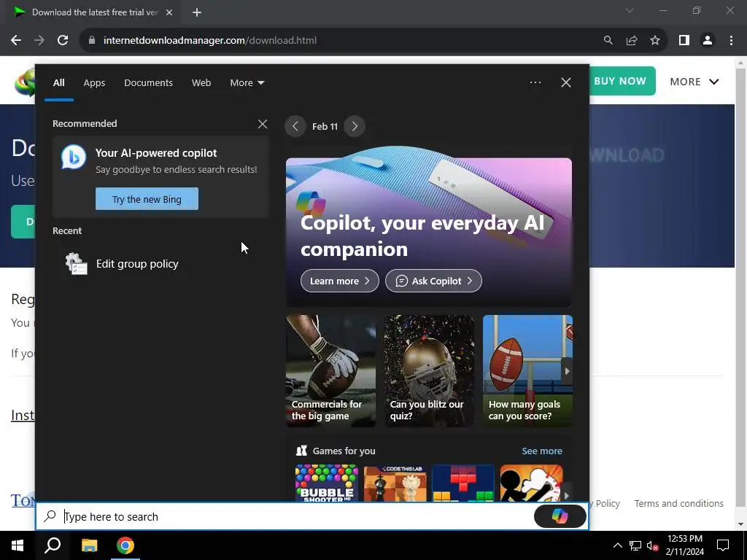Select the All search tab

(x=58, y=83)
